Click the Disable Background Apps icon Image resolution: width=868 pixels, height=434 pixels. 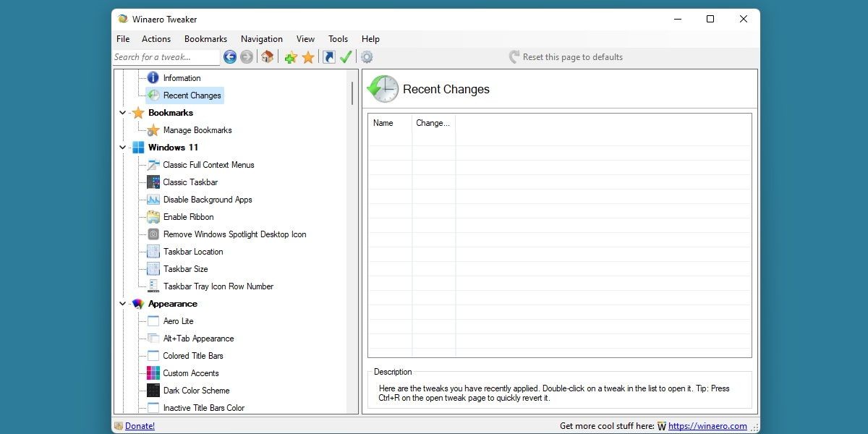click(153, 200)
